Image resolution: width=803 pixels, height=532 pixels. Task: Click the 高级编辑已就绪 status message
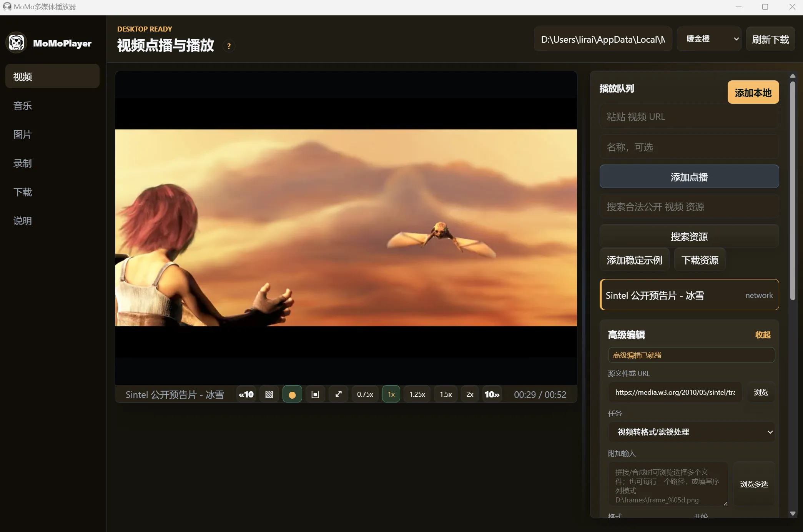tap(691, 355)
